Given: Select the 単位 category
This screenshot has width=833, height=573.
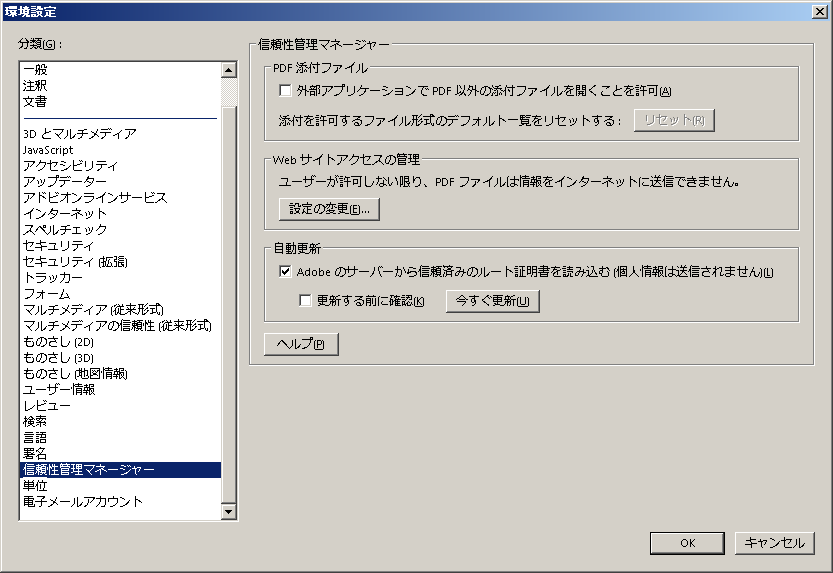Looking at the screenshot, I should coord(121,485).
